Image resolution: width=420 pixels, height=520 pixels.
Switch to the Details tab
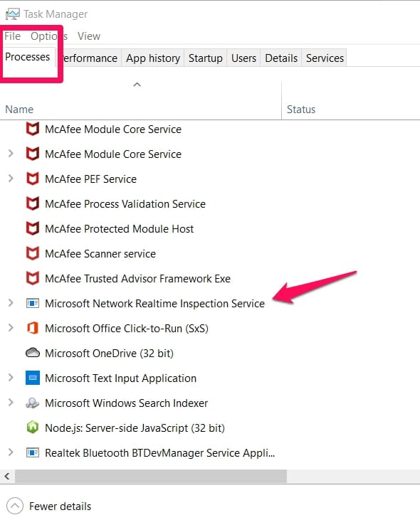[x=281, y=58]
